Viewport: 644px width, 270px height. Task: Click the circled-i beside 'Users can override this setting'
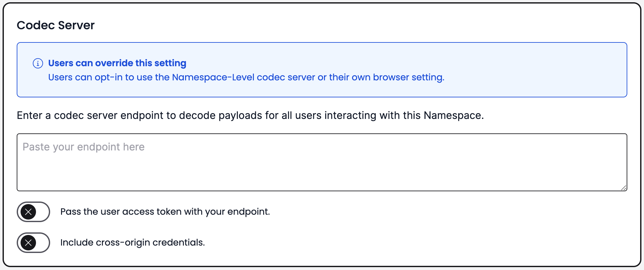tap(38, 63)
